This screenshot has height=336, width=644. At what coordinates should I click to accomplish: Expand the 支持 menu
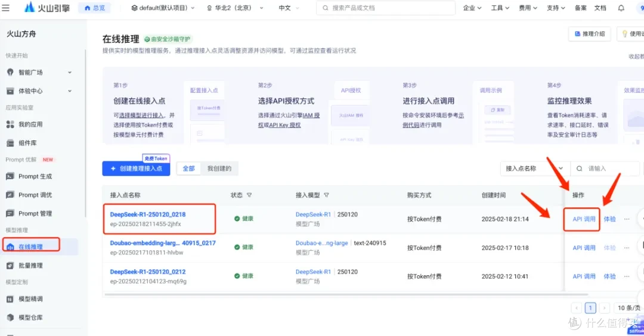click(x=556, y=8)
